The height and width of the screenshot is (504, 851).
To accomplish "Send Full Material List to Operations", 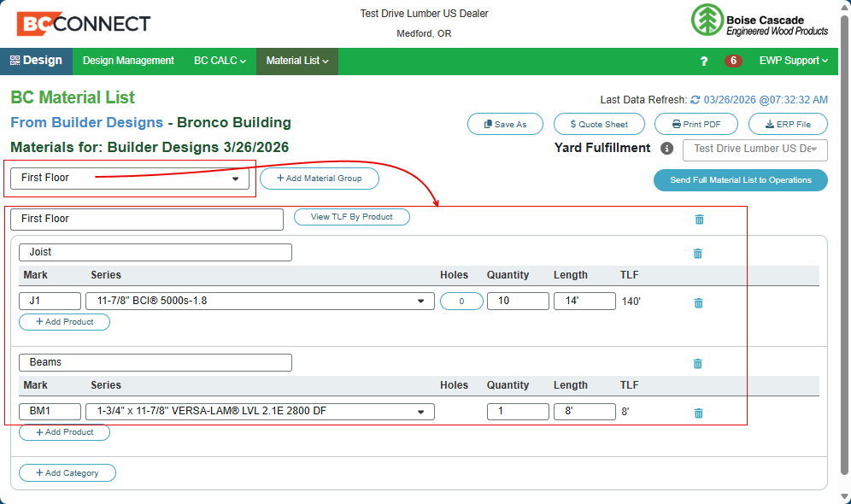I will [741, 180].
